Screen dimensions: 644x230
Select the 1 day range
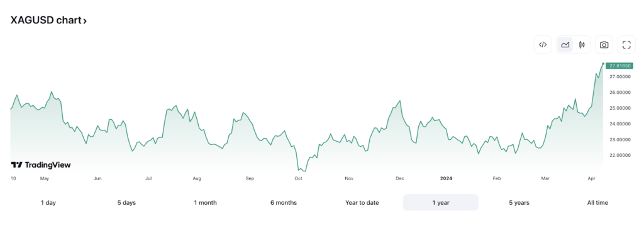pos(48,202)
